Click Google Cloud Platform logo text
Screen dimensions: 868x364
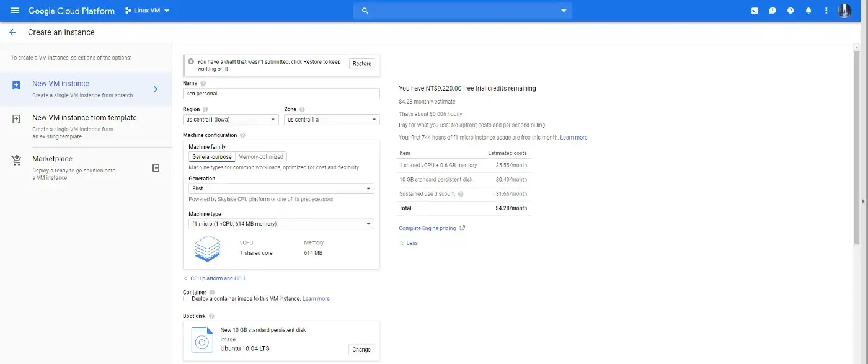click(x=71, y=11)
